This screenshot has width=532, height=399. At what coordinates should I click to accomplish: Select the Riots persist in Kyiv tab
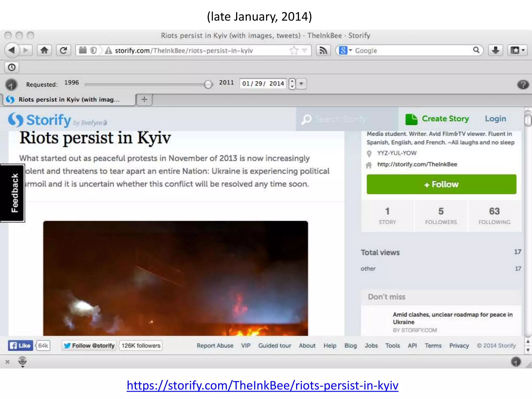(69, 99)
